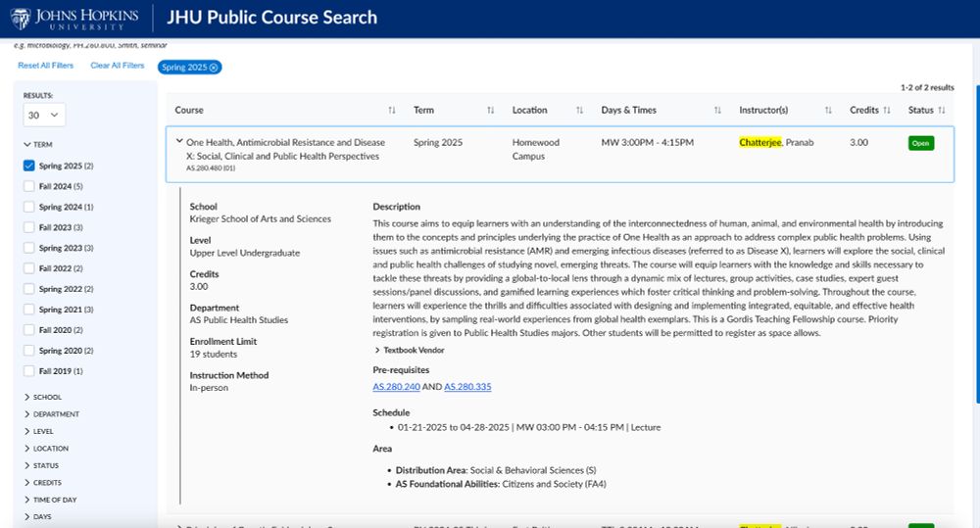The height and width of the screenshot is (528, 980).
Task: Check the Spring 2020 term checkbox
Action: click(x=28, y=351)
